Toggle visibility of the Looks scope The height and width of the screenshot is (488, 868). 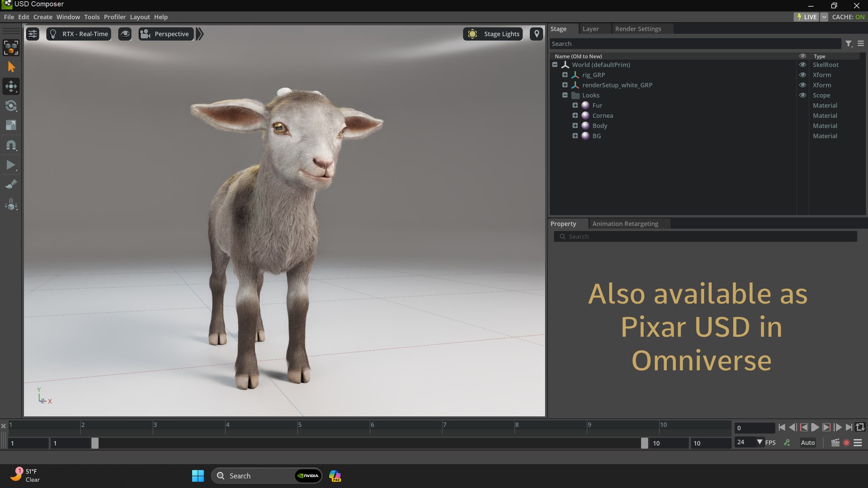(x=802, y=95)
